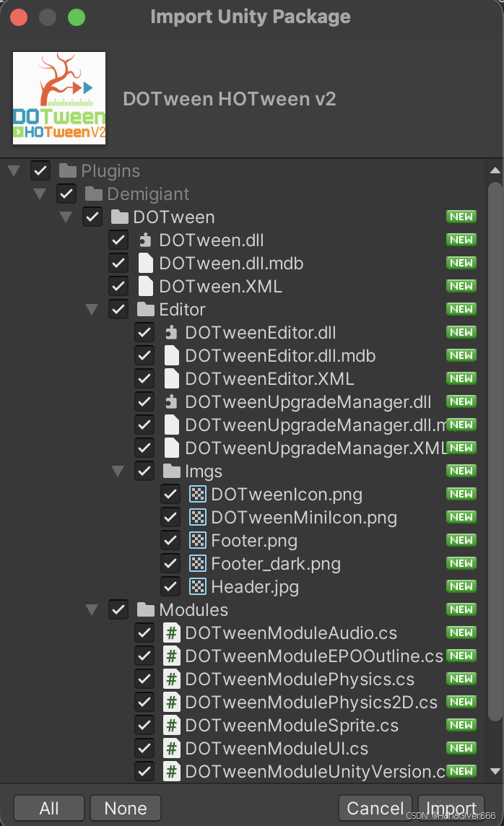This screenshot has height=826, width=504.
Task: Deselect everything with None button
Action: click(x=126, y=808)
